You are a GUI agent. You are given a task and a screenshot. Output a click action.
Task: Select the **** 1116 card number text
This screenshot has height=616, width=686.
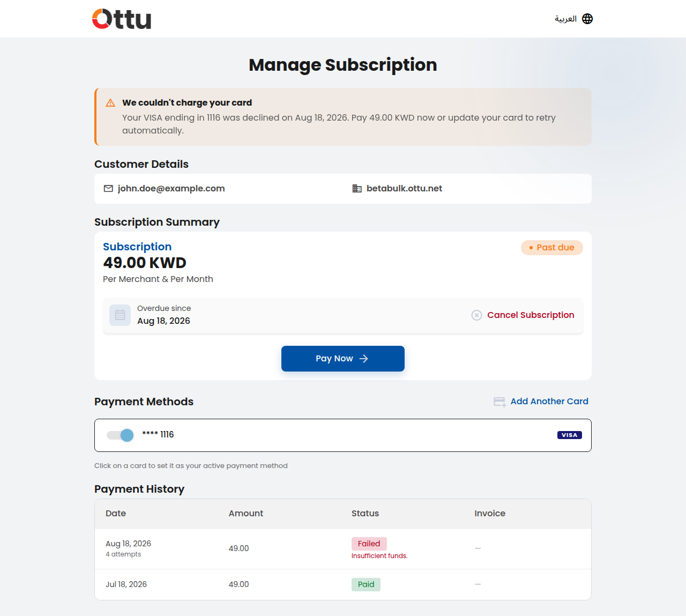(158, 435)
